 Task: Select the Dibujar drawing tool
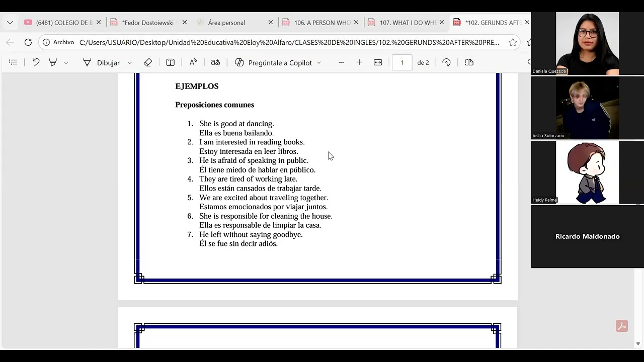point(101,62)
